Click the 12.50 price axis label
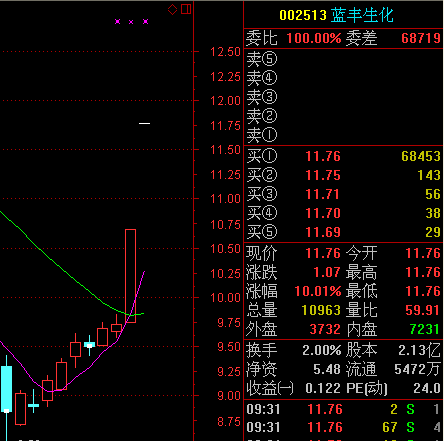Viewport: 444px width, 441px height. (x=225, y=52)
